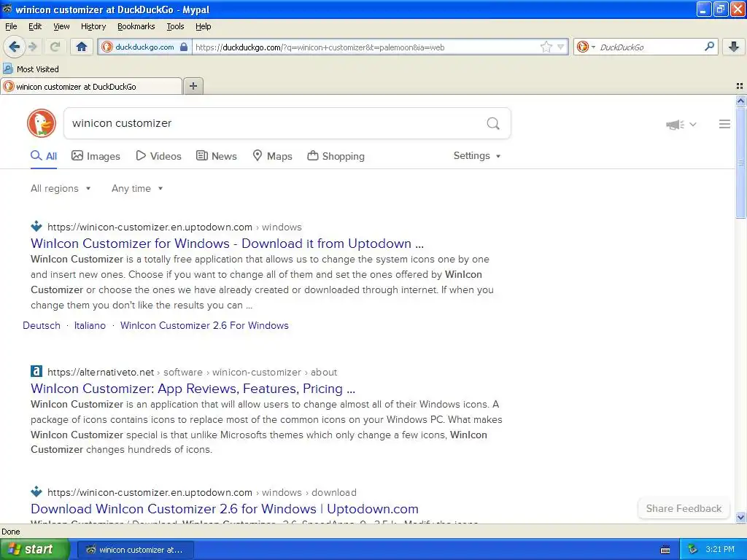The width and height of the screenshot is (747, 560).
Task: Click the Forward arrow button
Action: click(33, 47)
